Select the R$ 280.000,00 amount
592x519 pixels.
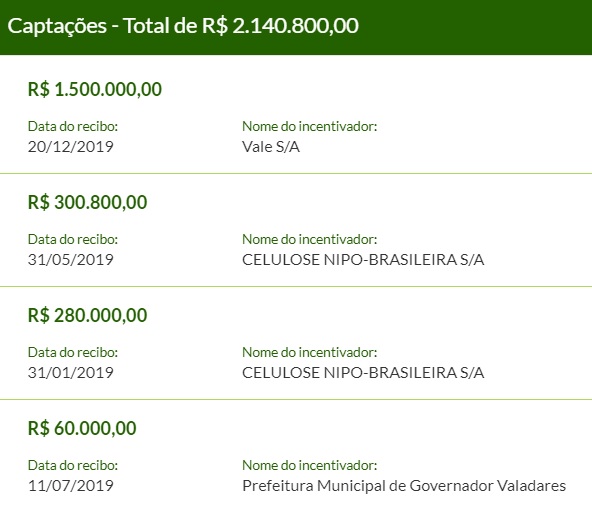click(88, 316)
